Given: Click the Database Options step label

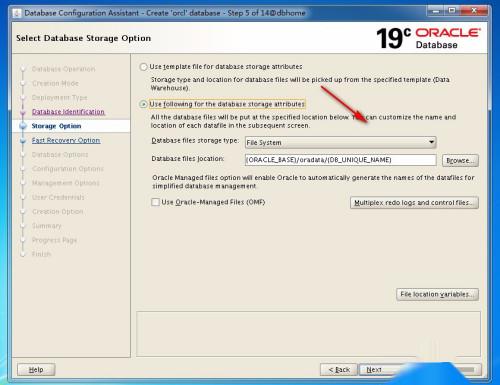Looking at the screenshot, I should tap(60, 155).
